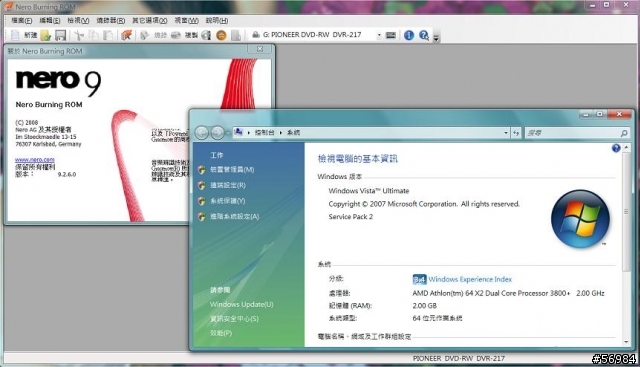Click the Save floppy disk icon in Nero toolbar
This screenshot has width=640, height=367.
[60, 36]
